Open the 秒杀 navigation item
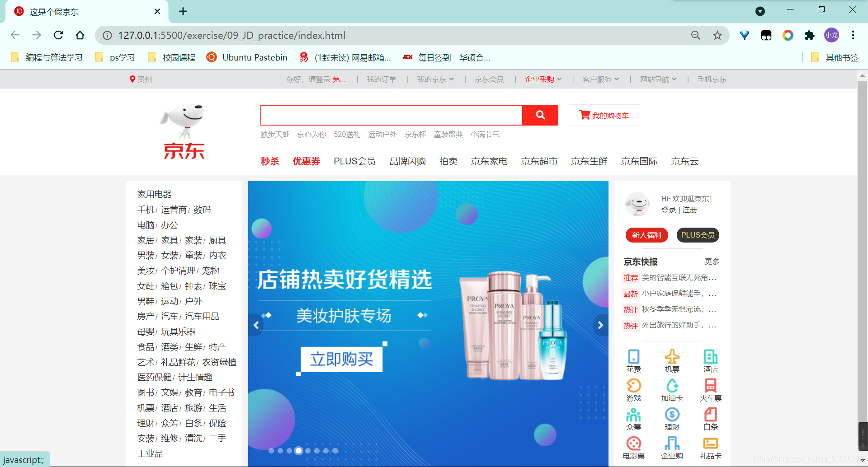This screenshot has height=467, width=868. pos(270,161)
